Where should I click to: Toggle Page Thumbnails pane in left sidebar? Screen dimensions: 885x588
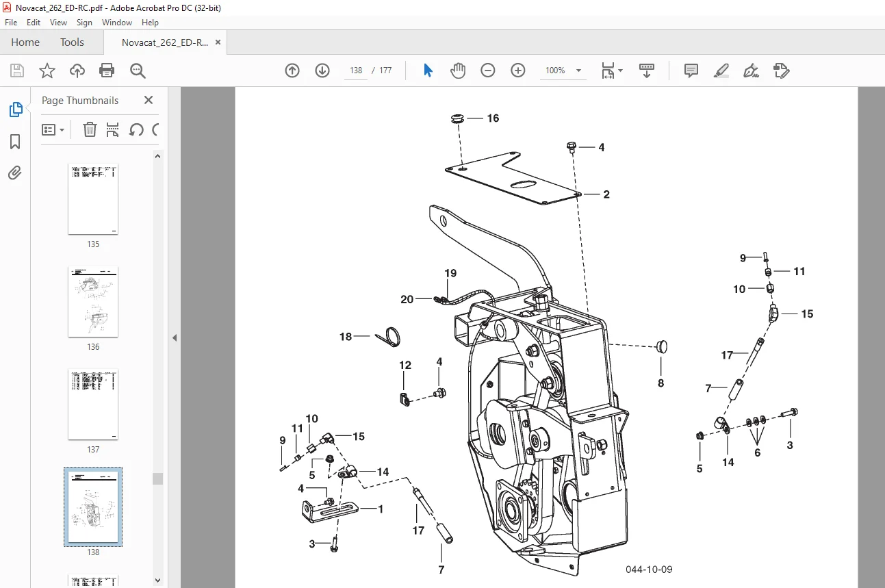click(x=15, y=110)
